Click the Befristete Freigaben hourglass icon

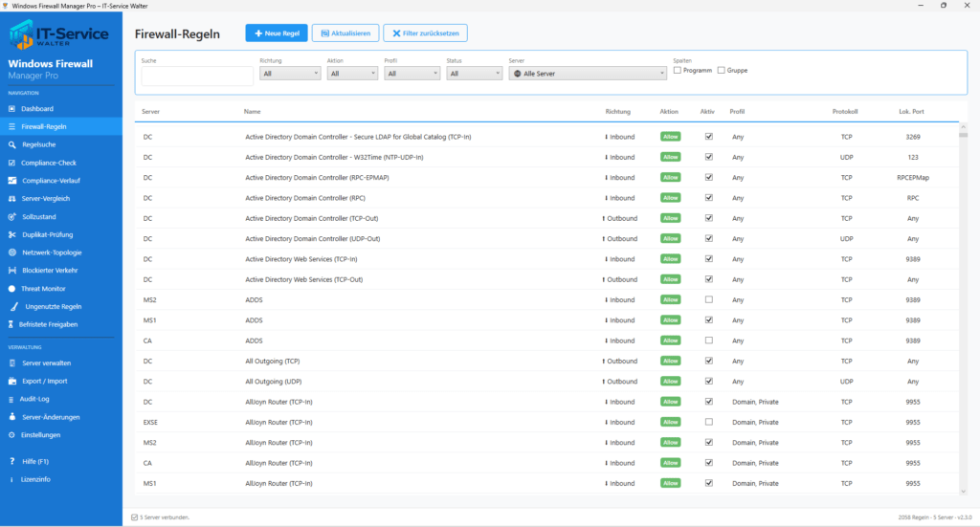11,324
